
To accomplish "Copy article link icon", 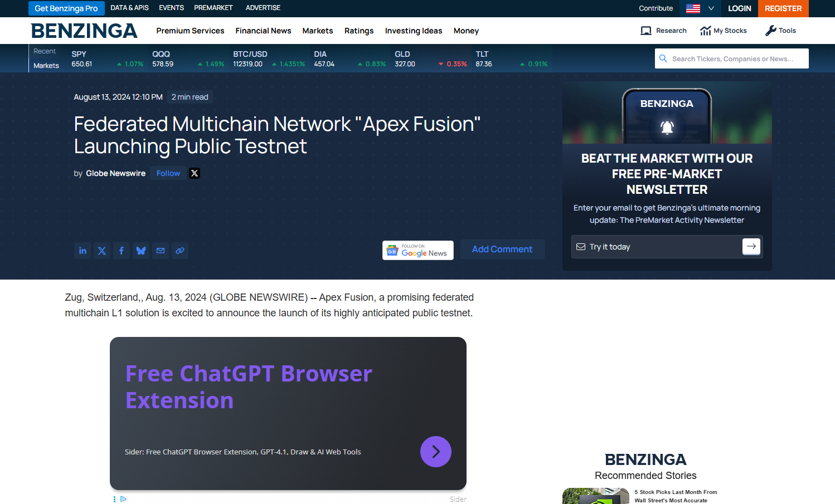I will [180, 251].
